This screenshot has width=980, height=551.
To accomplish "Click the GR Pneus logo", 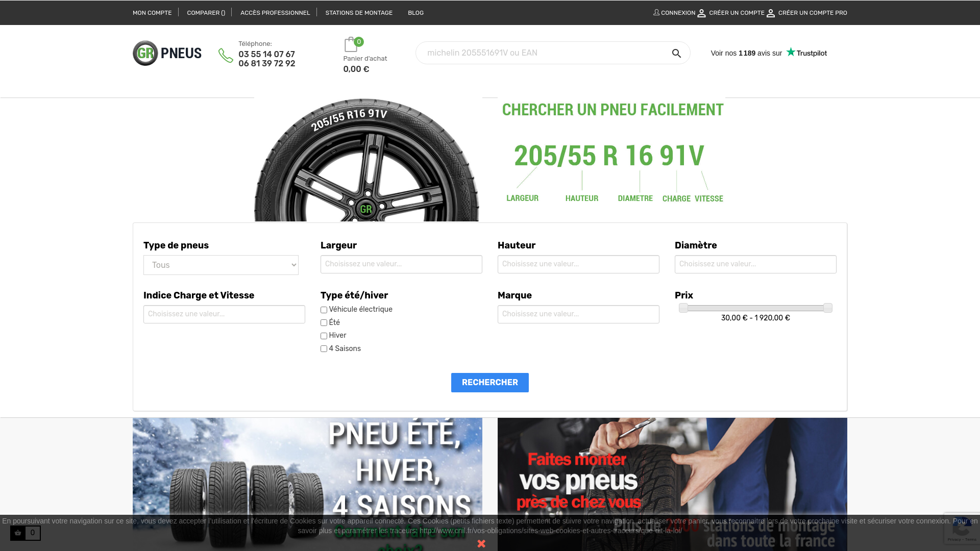I will [167, 53].
